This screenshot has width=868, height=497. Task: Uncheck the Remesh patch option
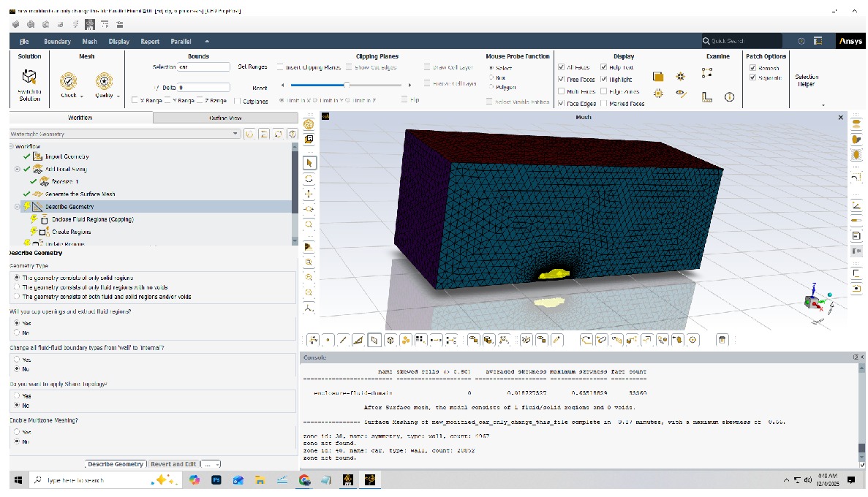pyautogui.click(x=753, y=67)
